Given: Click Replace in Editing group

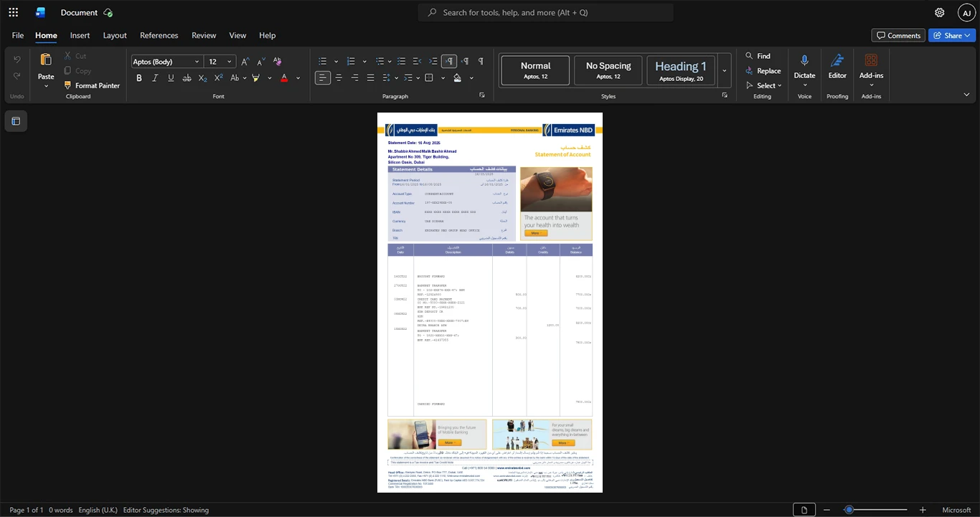Looking at the screenshot, I should tap(764, 71).
